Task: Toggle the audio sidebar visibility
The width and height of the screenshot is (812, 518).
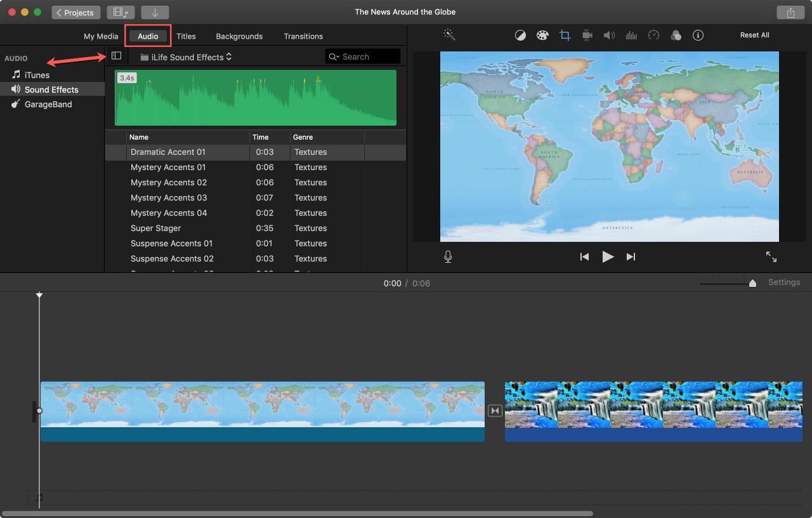Action: tap(116, 56)
